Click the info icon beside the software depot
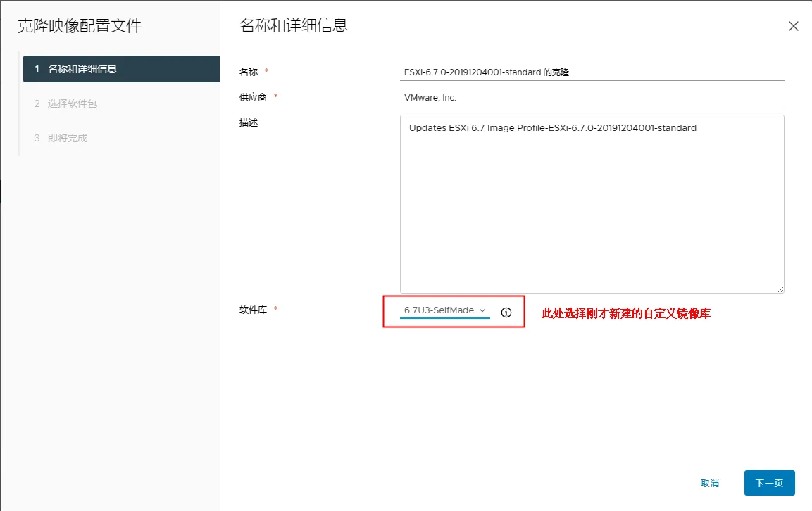The height and width of the screenshot is (511, 812). click(506, 312)
